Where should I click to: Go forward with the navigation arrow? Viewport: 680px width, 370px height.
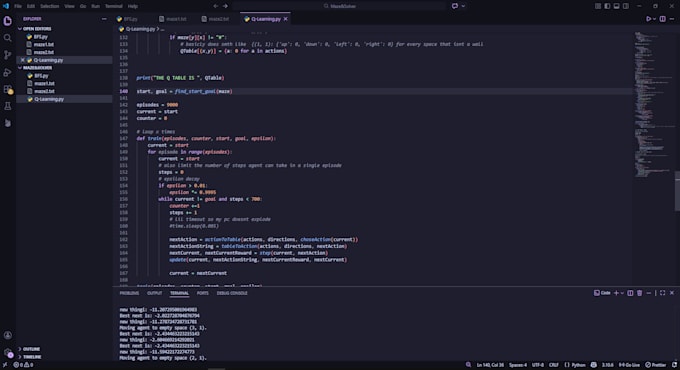tap(226, 6)
